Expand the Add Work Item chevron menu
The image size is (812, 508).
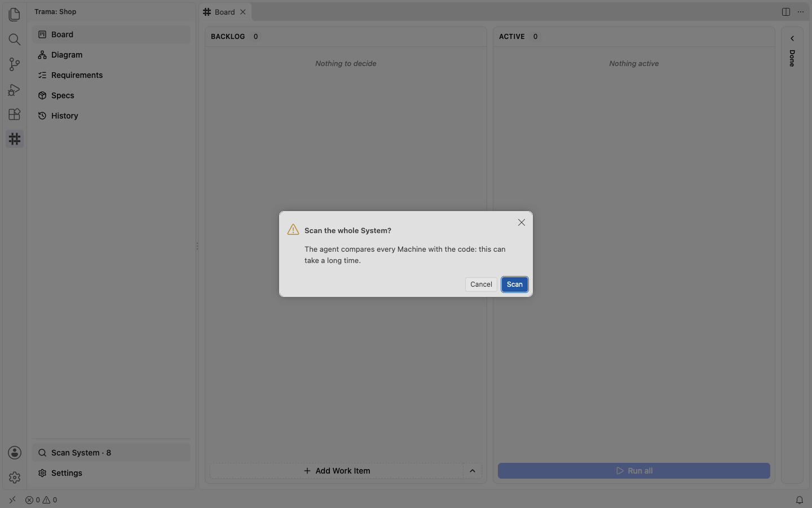(x=473, y=471)
